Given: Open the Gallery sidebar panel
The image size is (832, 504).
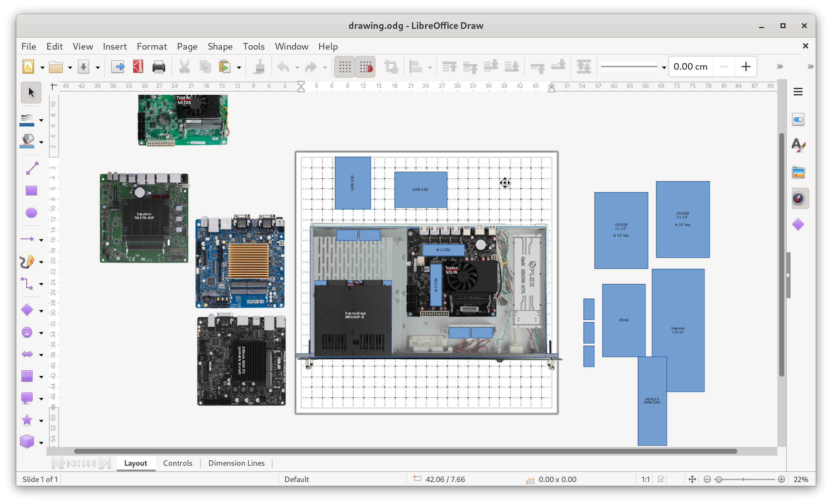Looking at the screenshot, I should (x=798, y=173).
